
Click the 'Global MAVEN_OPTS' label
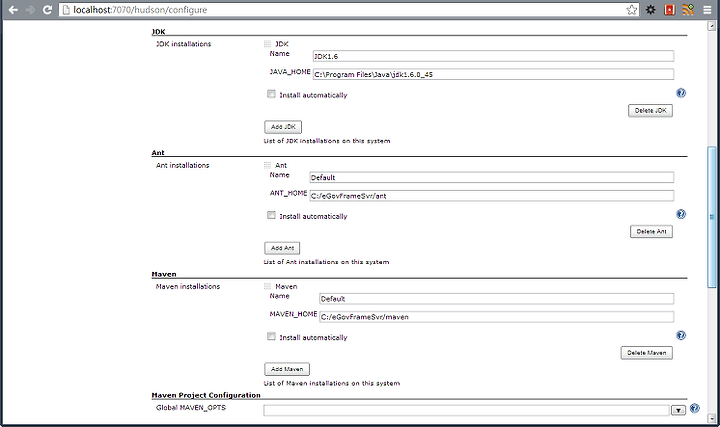(191, 408)
